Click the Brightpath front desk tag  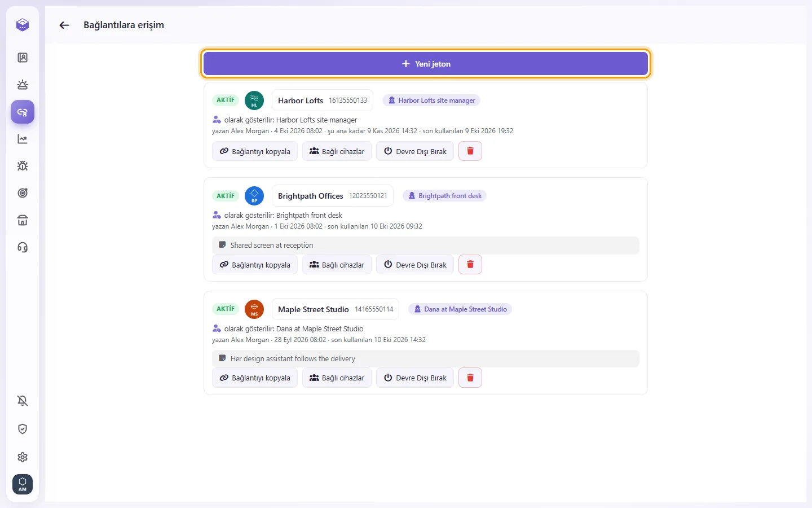(444, 196)
